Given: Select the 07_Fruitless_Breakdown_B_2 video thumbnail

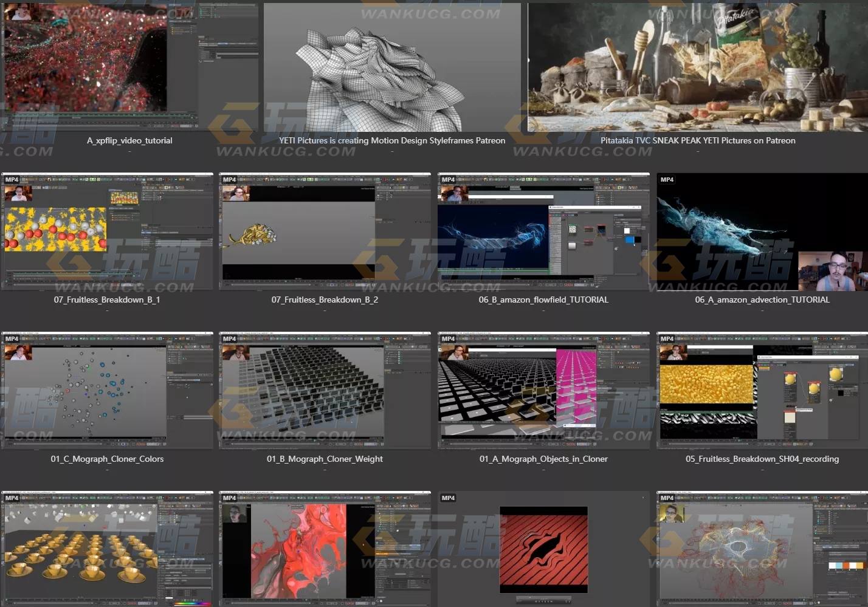Looking at the screenshot, I should pos(325,231).
